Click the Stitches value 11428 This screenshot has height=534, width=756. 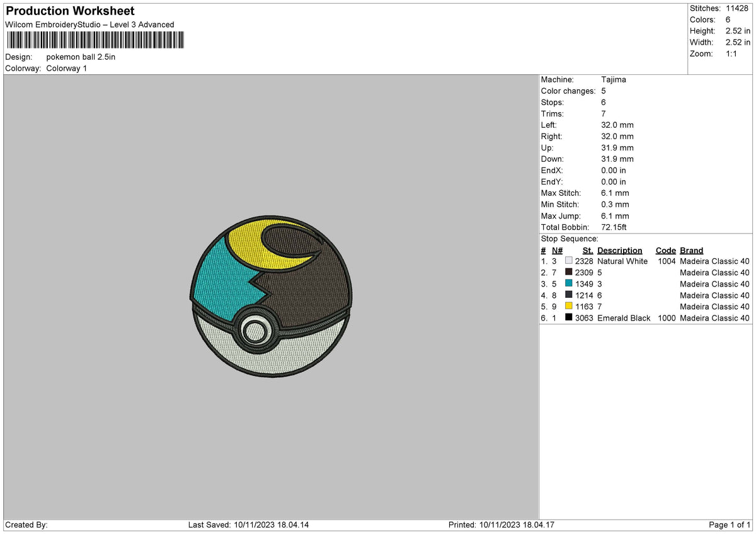tap(737, 8)
